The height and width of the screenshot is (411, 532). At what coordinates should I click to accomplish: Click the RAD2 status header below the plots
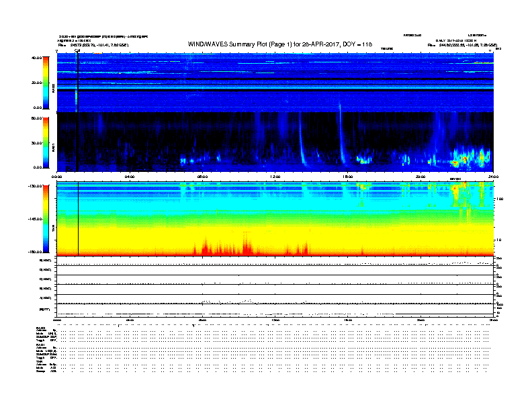(x=41, y=328)
